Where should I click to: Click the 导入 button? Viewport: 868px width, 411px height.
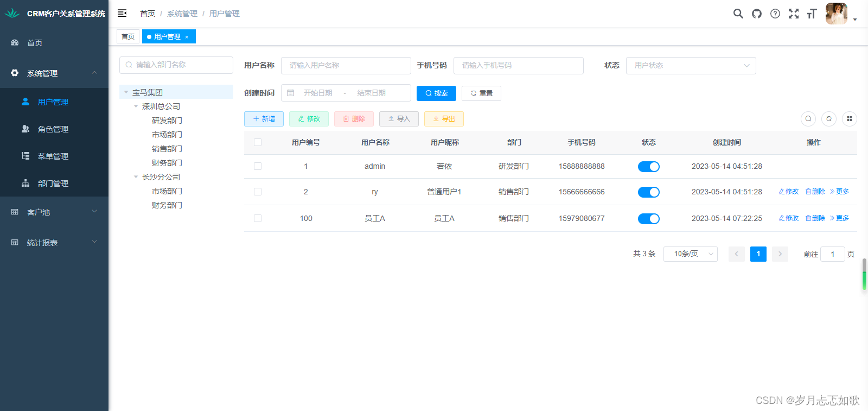[399, 119]
